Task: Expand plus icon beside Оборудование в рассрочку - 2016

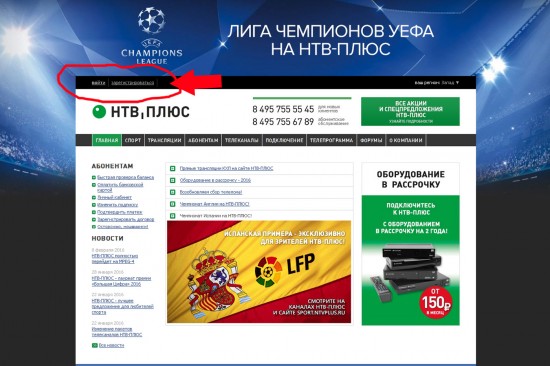Action: point(173,180)
